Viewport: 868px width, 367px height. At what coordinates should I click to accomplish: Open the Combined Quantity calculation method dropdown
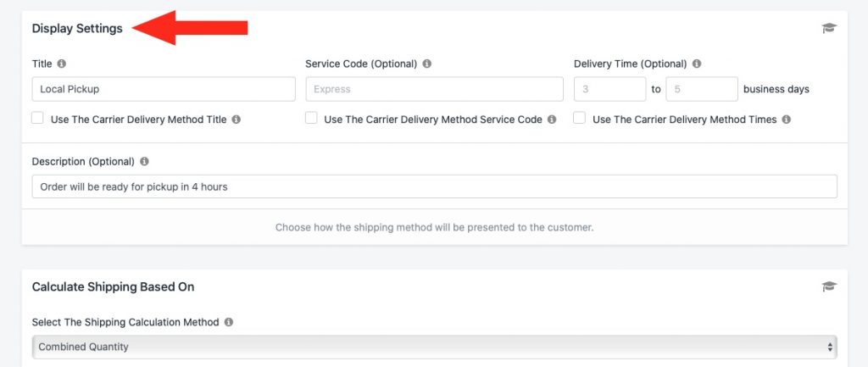coord(435,347)
